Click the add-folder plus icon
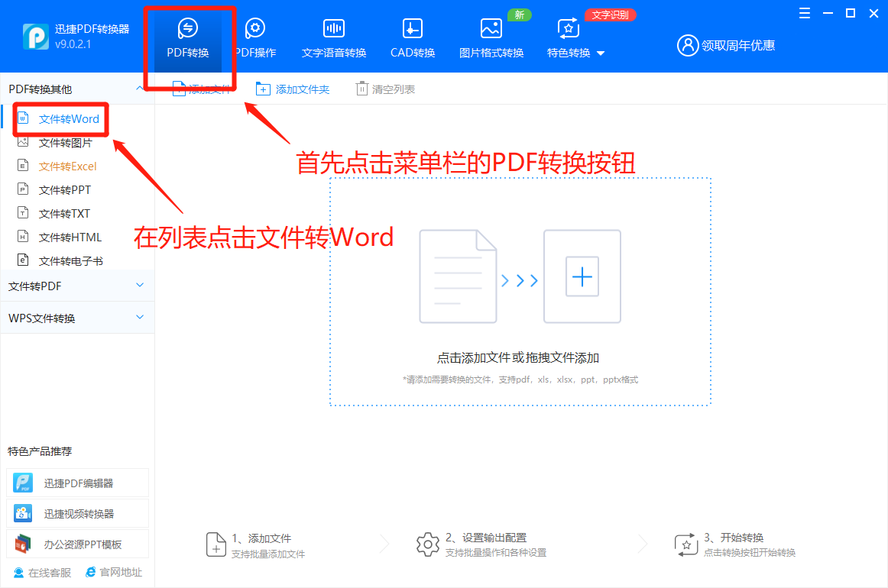 click(263, 89)
